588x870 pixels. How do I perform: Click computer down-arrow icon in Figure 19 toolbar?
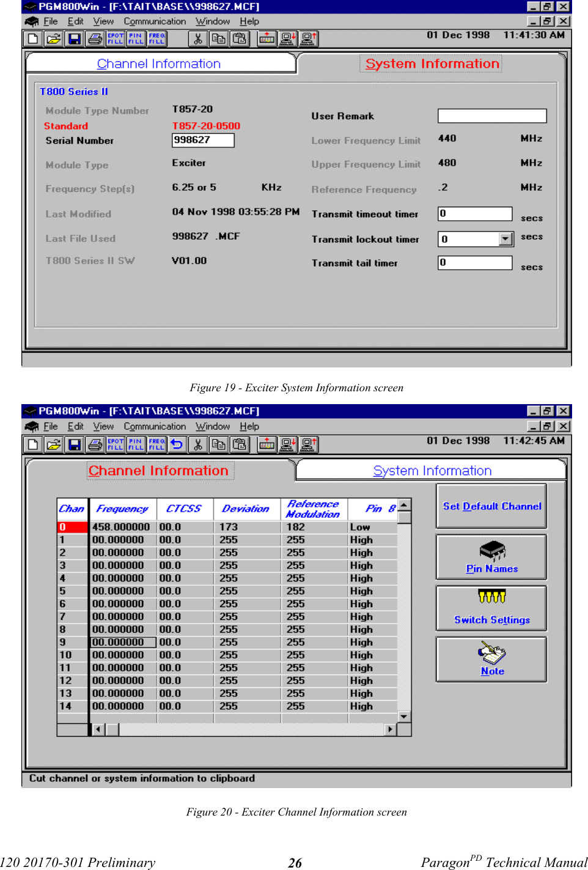[287, 39]
